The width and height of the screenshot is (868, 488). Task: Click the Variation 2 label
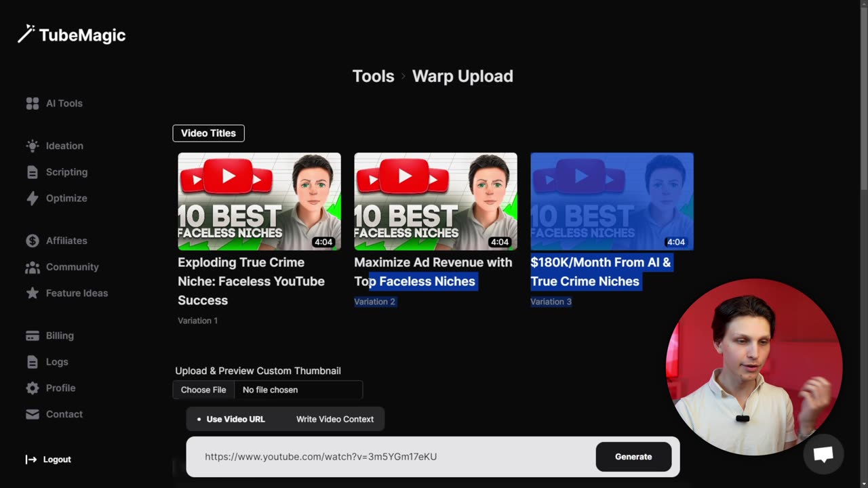[x=374, y=302]
